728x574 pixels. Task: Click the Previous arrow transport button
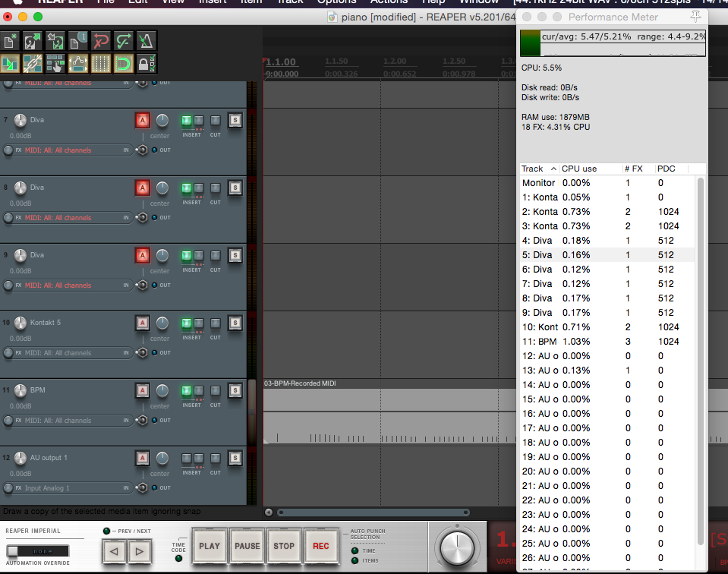[114, 552]
